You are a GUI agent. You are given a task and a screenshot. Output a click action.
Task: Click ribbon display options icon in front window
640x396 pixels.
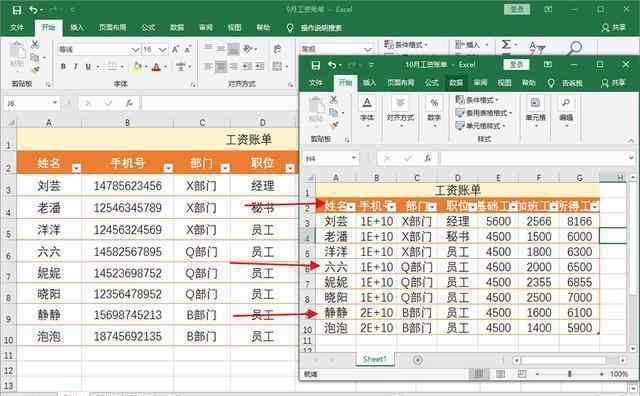pyautogui.click(x=548, y=65)
